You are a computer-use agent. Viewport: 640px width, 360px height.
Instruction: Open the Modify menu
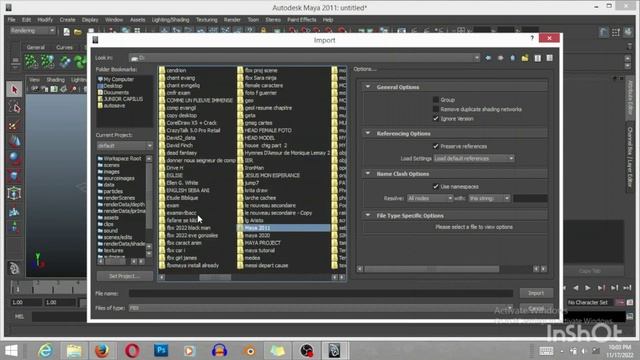45,20
